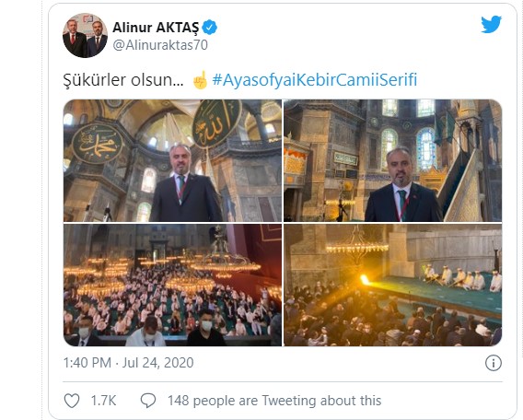Click the Twitter bird logo

pyautogui.click(x=491, y=24)
